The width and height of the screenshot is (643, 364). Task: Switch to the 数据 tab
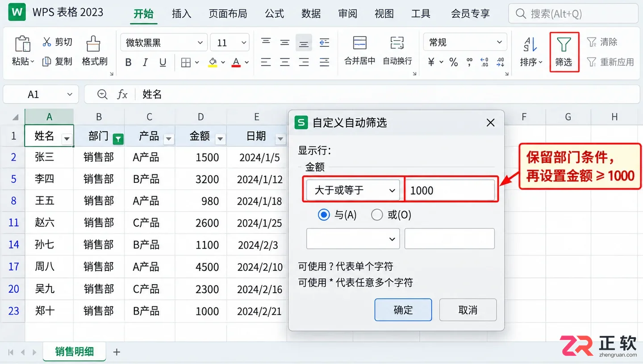[311, 14]
